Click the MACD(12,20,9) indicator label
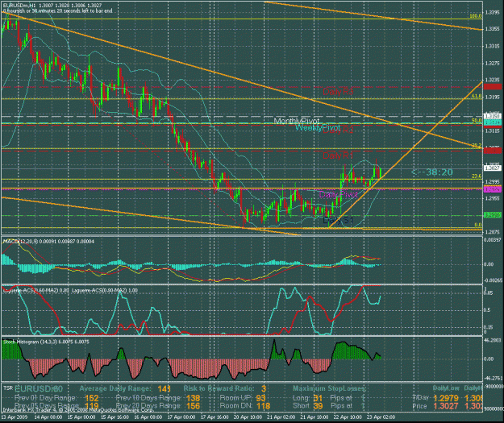504x423 pixels. click(19, 241)
